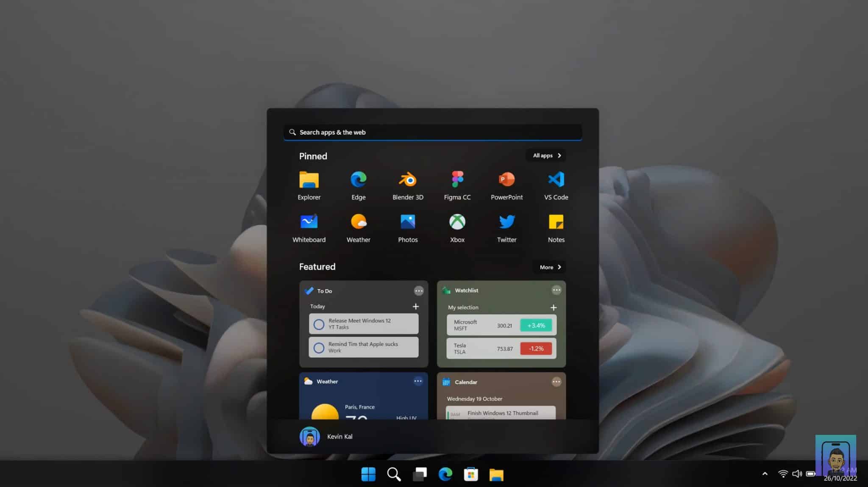Mute the system volume in the tray
The width and height of the screenshot is (868, 487).
(x=798, y=474)
